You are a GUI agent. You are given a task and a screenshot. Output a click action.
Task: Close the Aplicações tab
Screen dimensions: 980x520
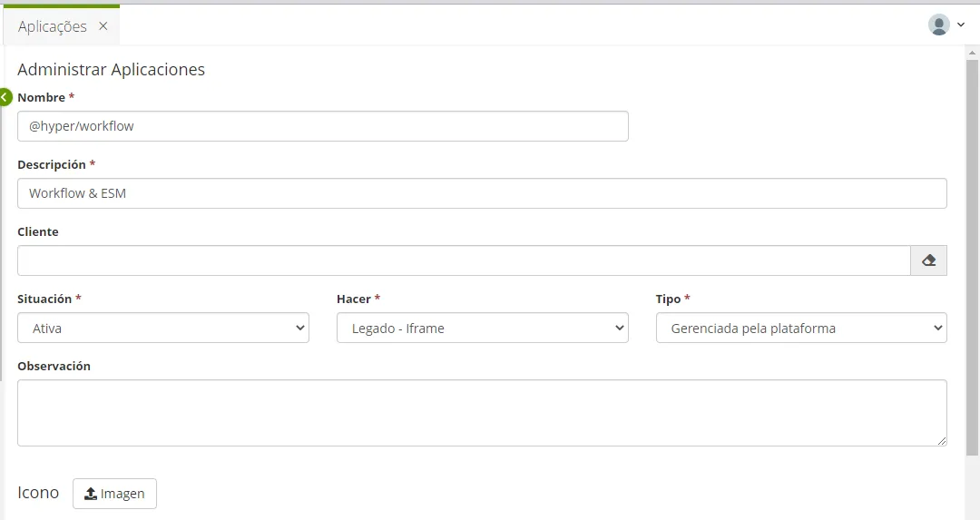[103, 26]
